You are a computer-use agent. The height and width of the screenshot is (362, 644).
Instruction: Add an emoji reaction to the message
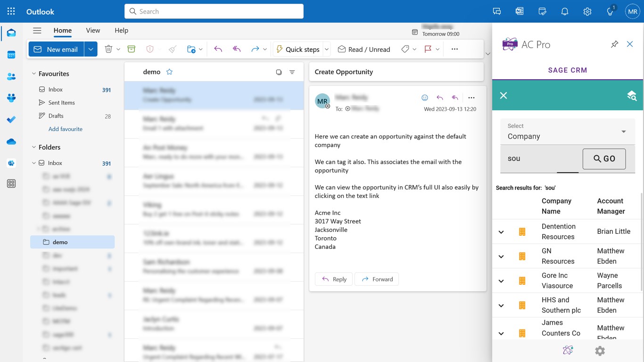point(425,98)
